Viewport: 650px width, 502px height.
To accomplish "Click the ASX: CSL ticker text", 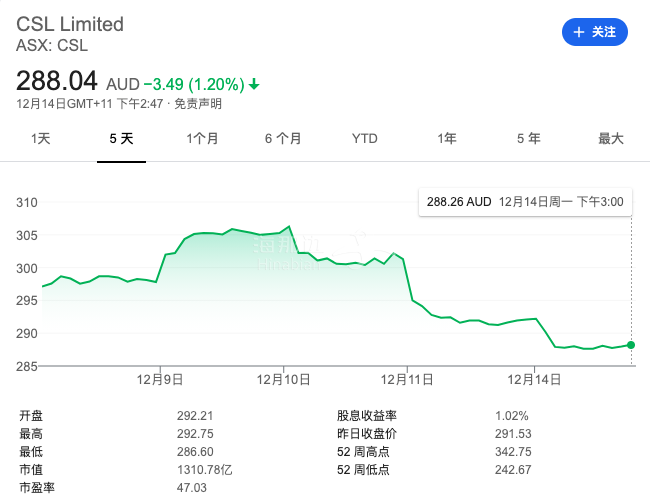I will pos(52,45).
